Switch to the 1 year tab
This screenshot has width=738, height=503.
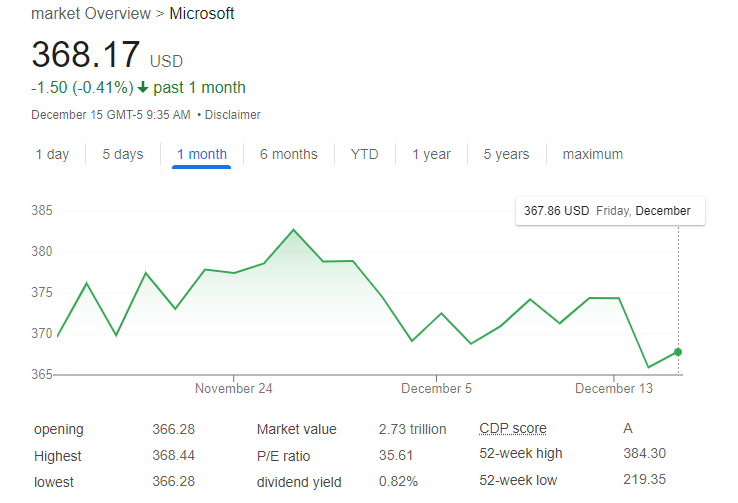pos(431,154)
